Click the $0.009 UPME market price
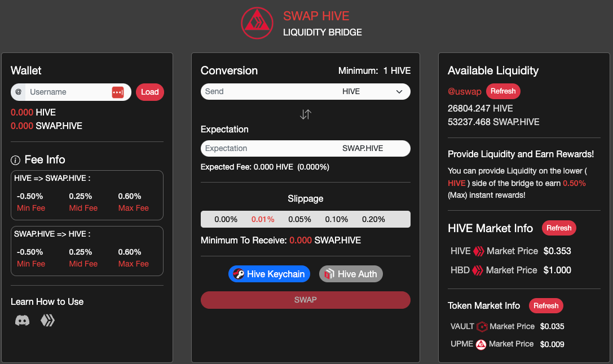Image resolution: width=613 pixels, height=364 pixels. [x=552, y=344]
